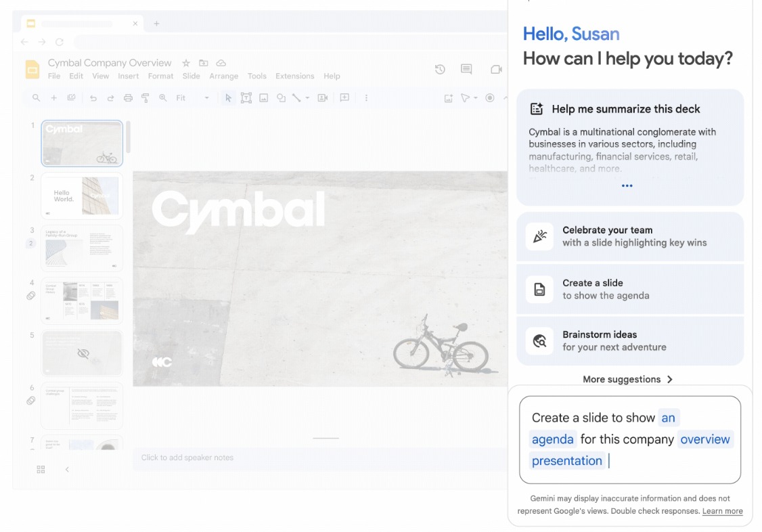Star the Cymbal Company Overview document
The width and height of the screenshot is (762, 532).
coord(186,63)
